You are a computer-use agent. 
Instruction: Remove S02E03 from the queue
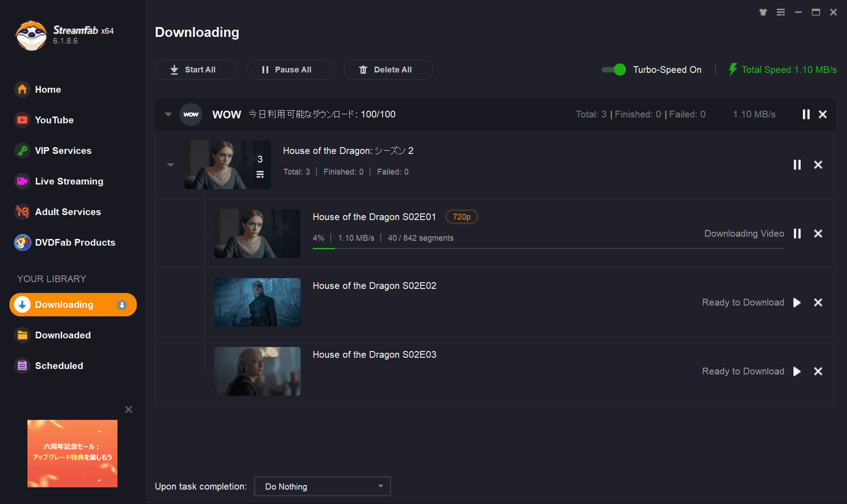pos(818,371)
